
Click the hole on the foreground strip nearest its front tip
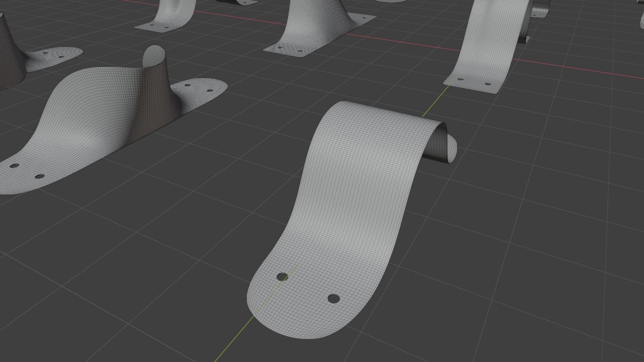click(x=333, y=298)
